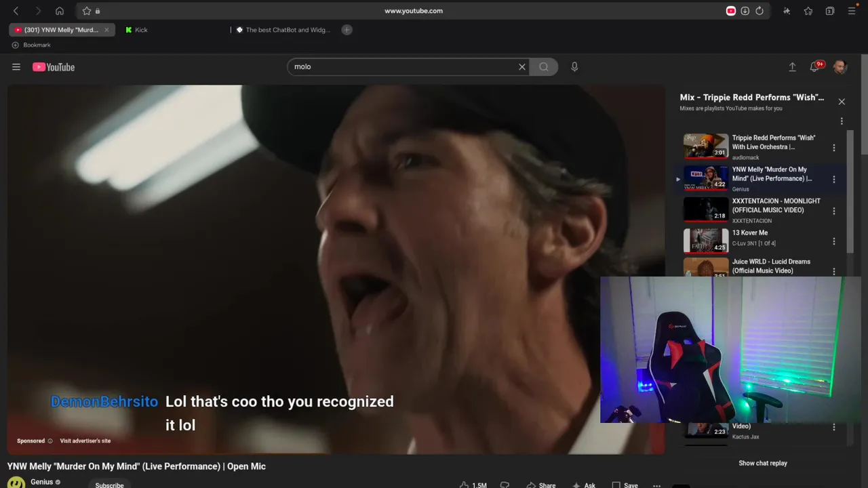Switch to the ChatBot and Widgets tab

tap(288, 30)
